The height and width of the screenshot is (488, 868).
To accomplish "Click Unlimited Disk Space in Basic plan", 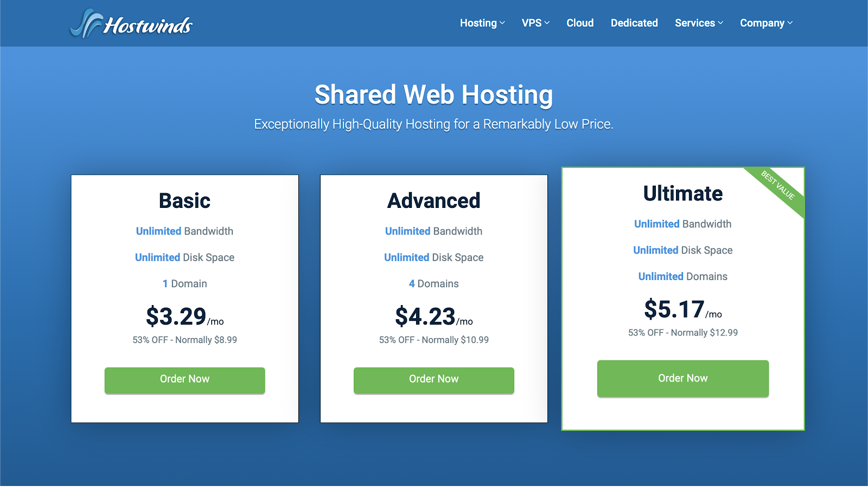I will [x=184, y=258].
